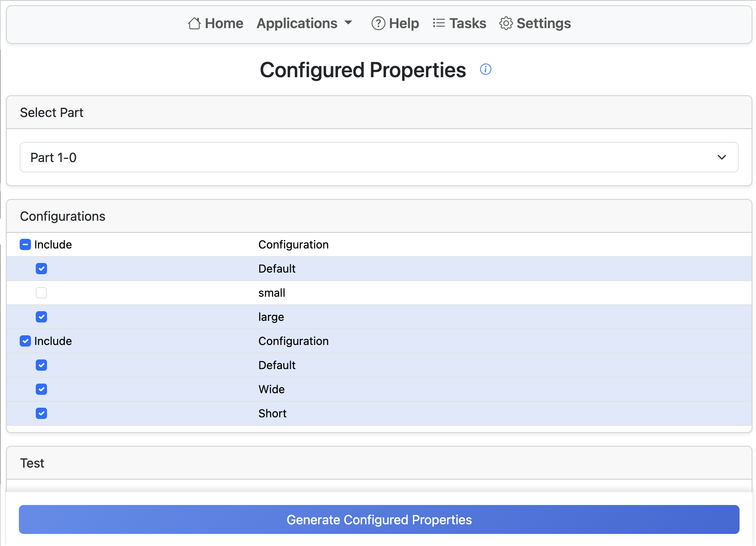This screenshot has height=546, width=756.
Task: Click the Test section header
Action: pos(32,463)
